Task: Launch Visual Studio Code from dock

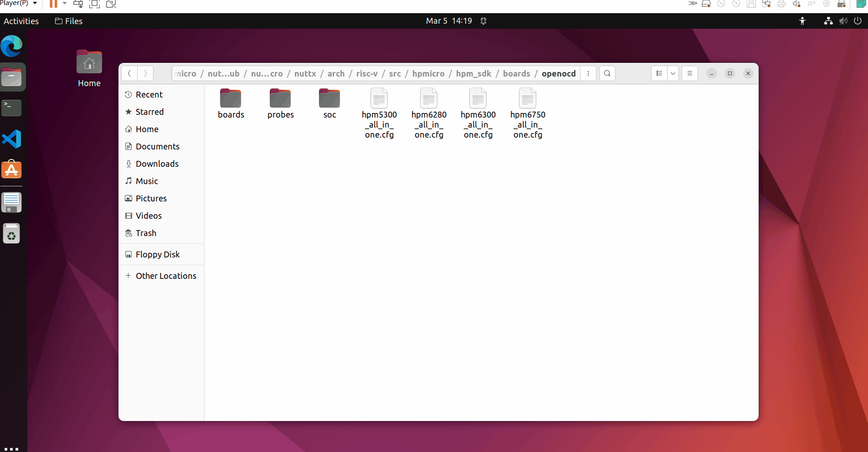Action: click(x=11, y=139)
